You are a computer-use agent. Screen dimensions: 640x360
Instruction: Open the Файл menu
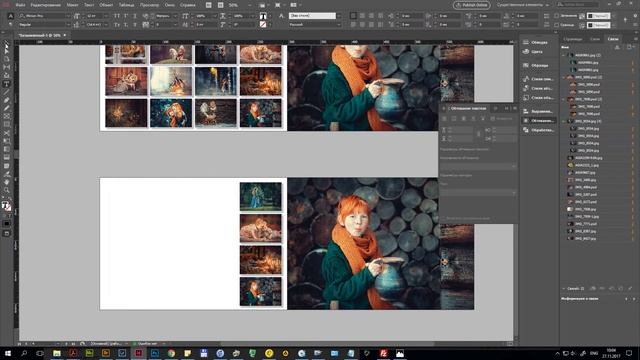tap(20, 5)
